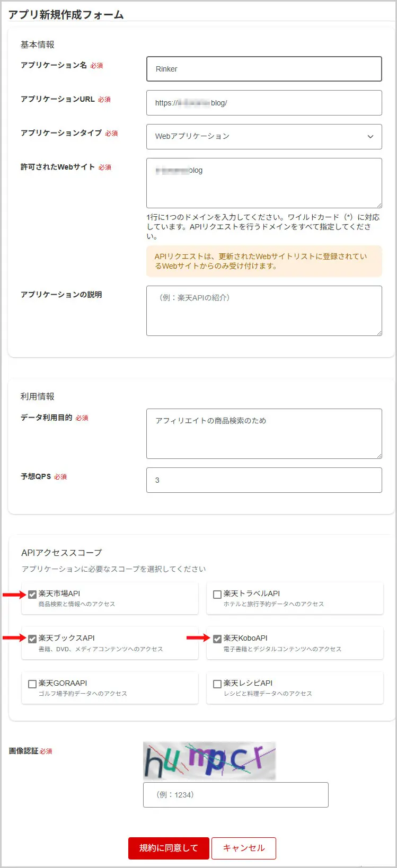Click the キャンセル button
397x868 pixels.
point(243,848)
